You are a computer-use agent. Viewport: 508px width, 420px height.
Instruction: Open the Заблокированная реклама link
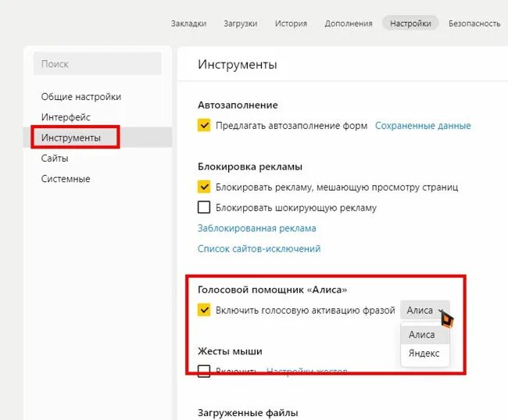click(x=256, y=228)
